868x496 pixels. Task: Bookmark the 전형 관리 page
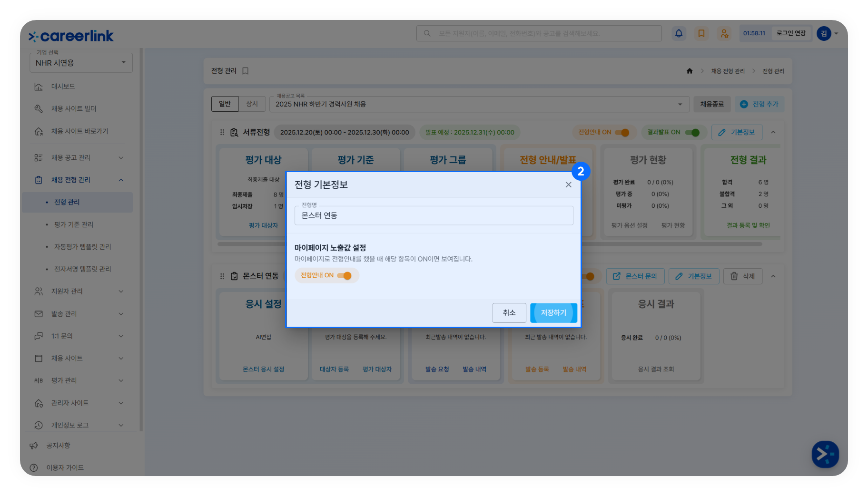[246, 71]
